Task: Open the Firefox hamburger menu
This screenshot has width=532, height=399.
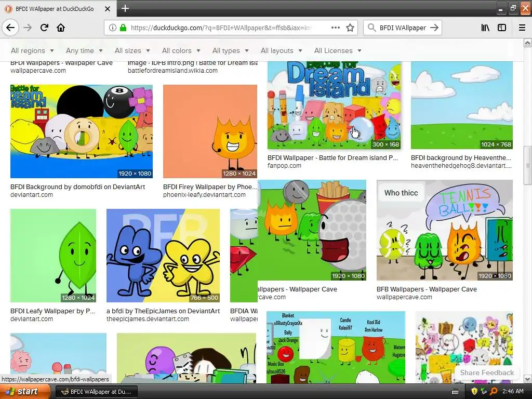Action: [522, 28]
